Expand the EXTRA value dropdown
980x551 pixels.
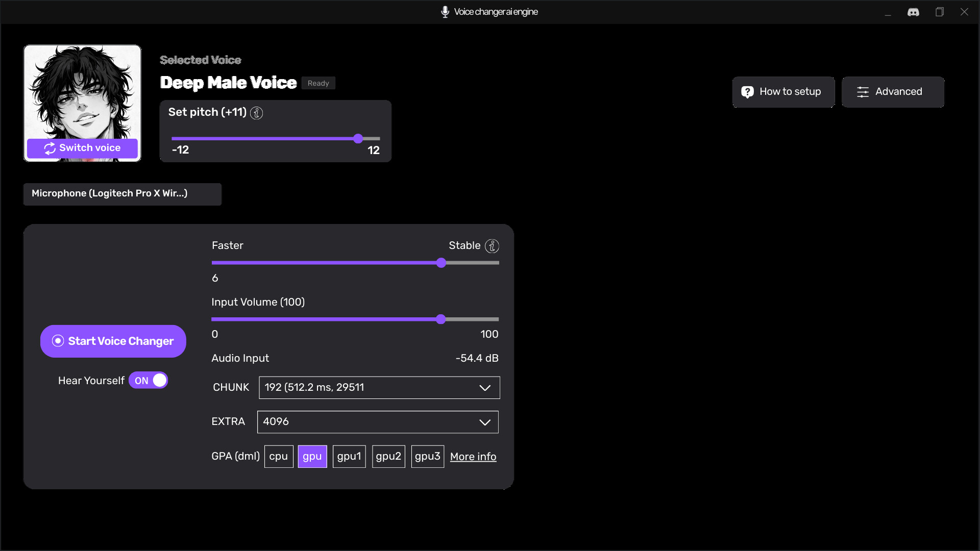378,422
